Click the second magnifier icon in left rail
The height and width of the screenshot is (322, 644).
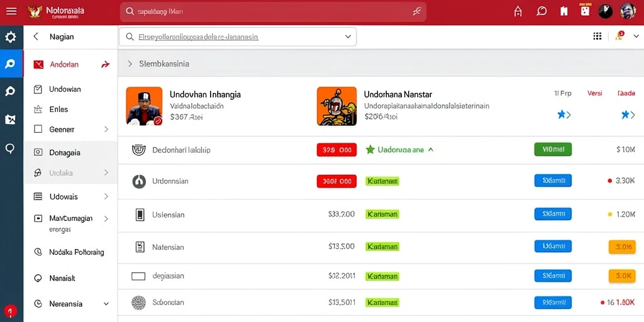click(x=10, y=91)
